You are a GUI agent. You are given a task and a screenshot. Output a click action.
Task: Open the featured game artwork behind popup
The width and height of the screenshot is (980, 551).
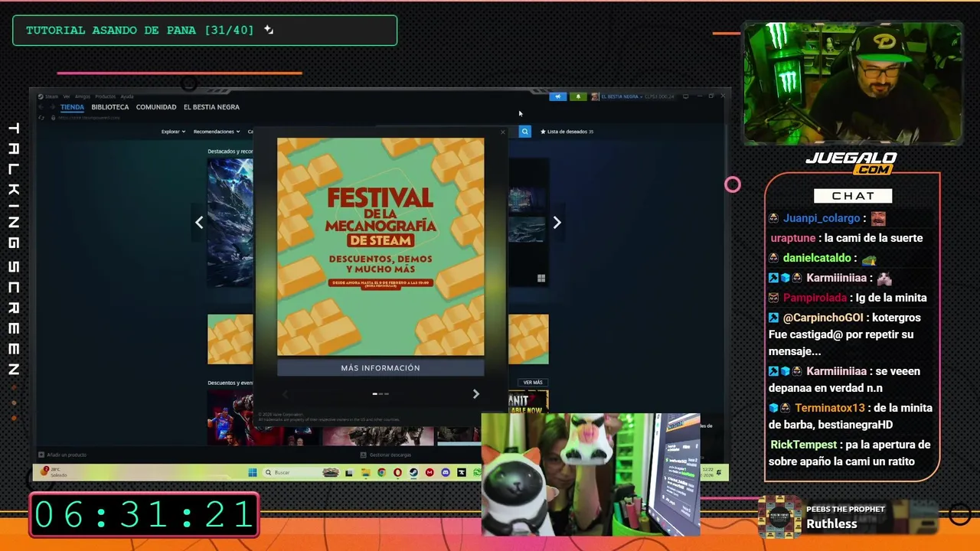click(230, 222)
